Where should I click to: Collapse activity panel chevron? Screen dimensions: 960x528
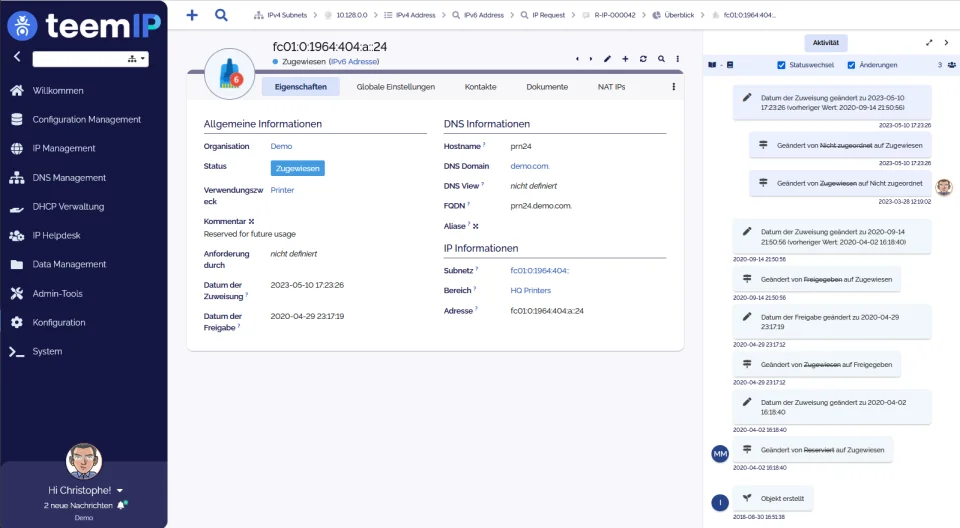click(946, 43)
